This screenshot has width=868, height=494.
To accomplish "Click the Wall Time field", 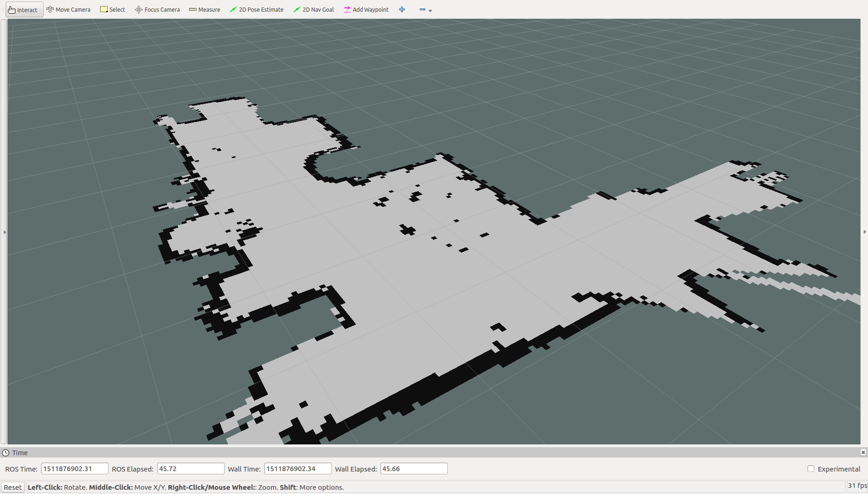I will click(x=298, y=469).
